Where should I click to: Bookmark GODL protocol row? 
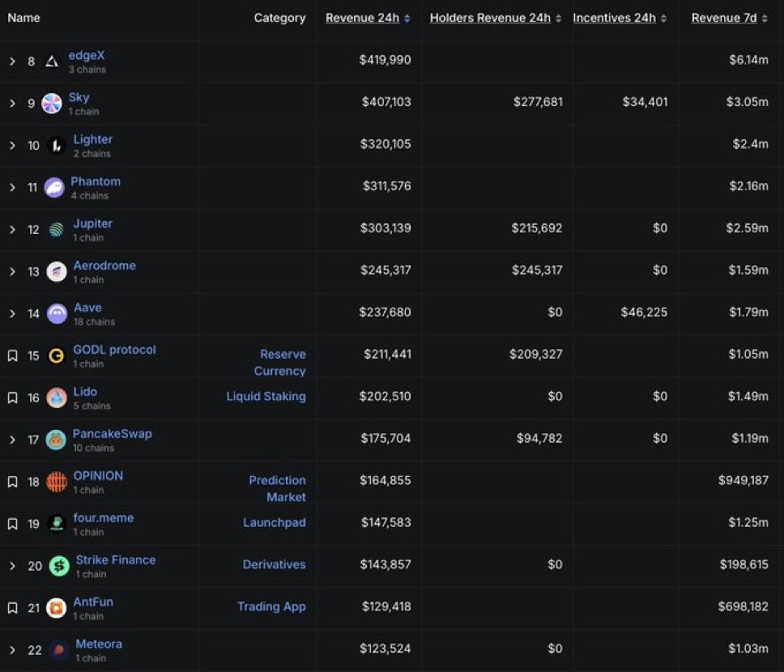12,355
